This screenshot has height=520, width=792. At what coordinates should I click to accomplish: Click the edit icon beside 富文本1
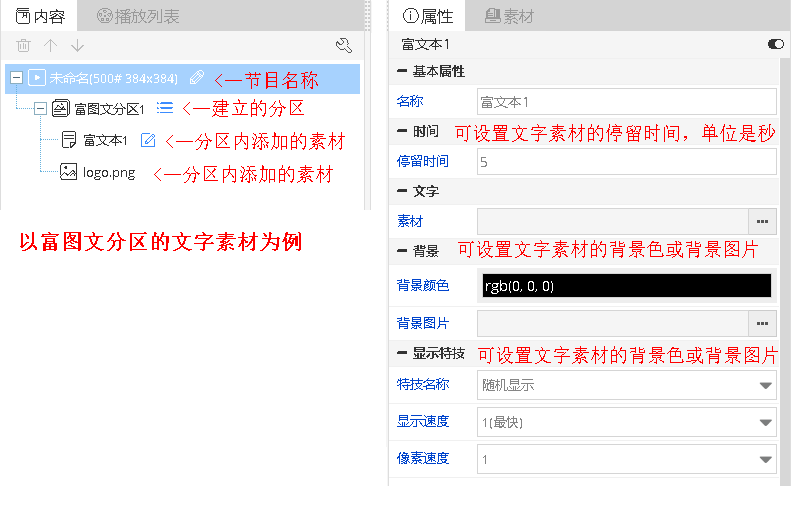[x=148, y=139]
